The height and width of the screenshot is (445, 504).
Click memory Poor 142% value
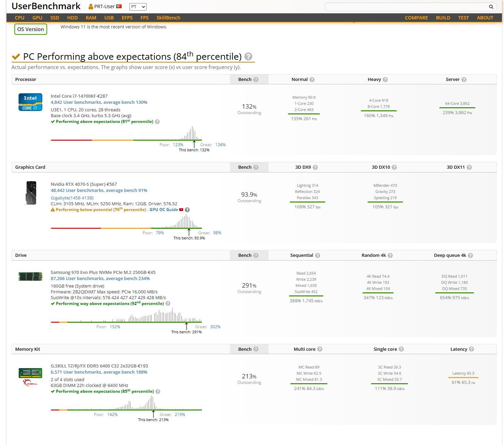112,415
